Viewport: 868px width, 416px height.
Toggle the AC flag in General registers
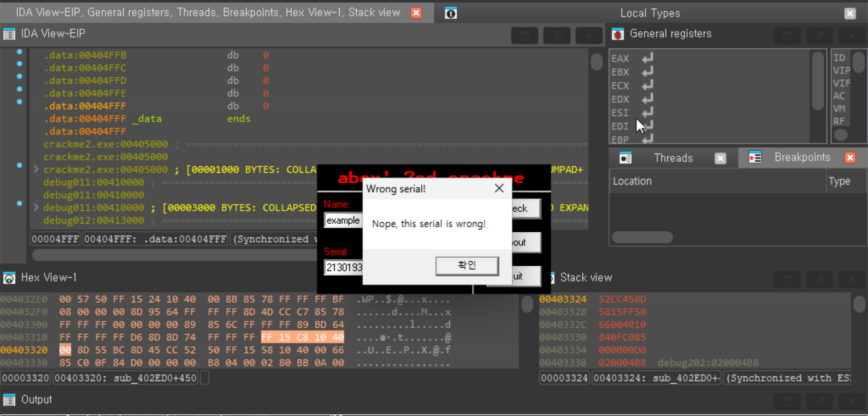(840, 96)
